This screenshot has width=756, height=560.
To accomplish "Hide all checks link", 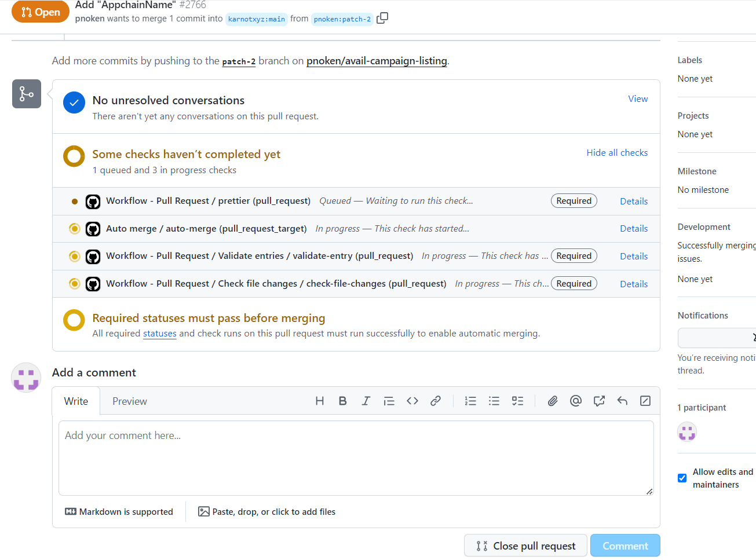I will pyautogui.click(x=617, y=153).
